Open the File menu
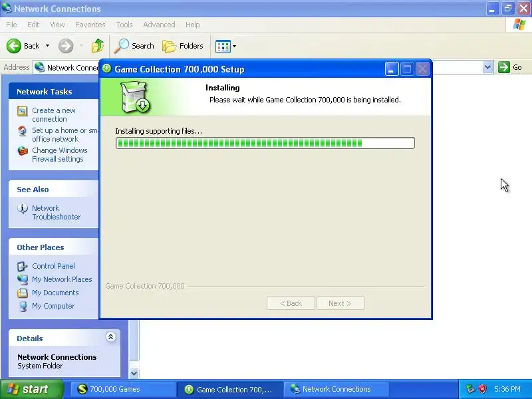532x399 pixels. coord(11,25)
